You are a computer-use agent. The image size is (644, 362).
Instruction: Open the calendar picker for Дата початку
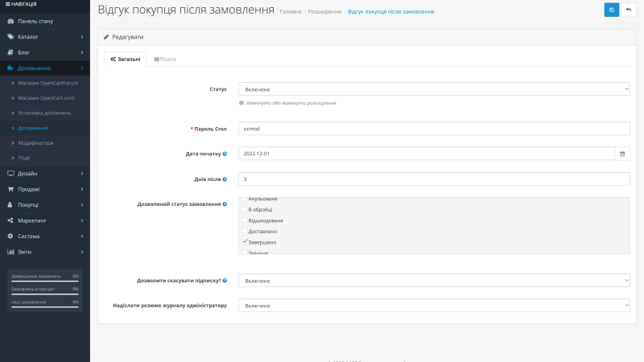(622, 154)
